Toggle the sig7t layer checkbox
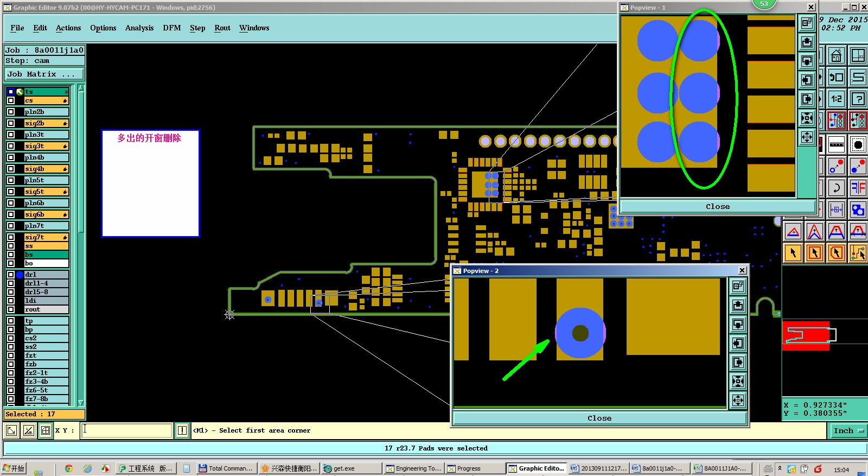 click(x=11, y=237)
